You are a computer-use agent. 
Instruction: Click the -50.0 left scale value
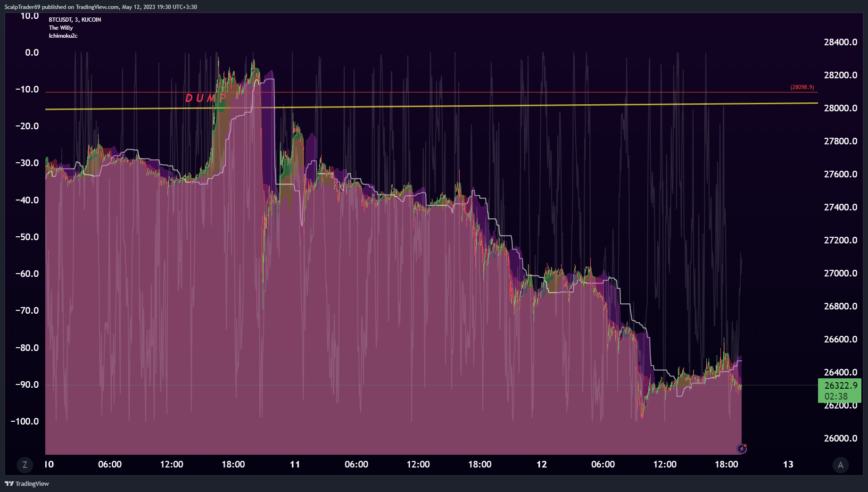click(x=27, y=237)
